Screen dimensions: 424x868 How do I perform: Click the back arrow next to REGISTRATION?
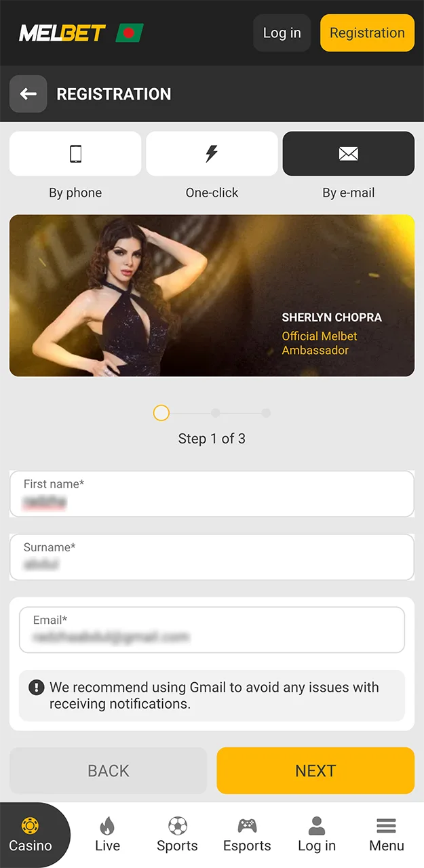coord(28,94)
